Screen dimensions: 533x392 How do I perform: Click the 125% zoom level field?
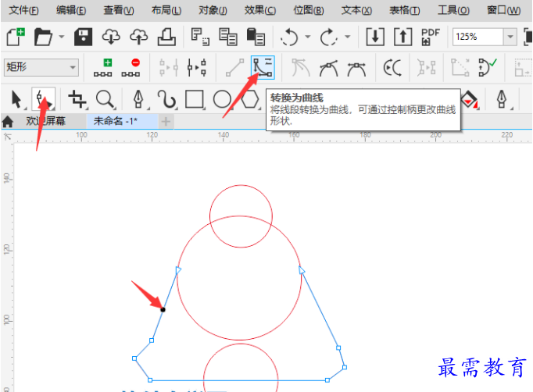(x=478, y=37)
